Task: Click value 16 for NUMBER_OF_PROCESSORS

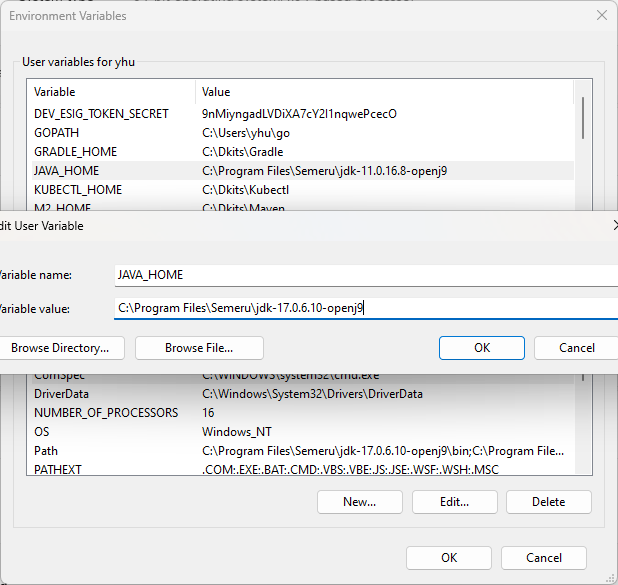Action: coord(208,413)
